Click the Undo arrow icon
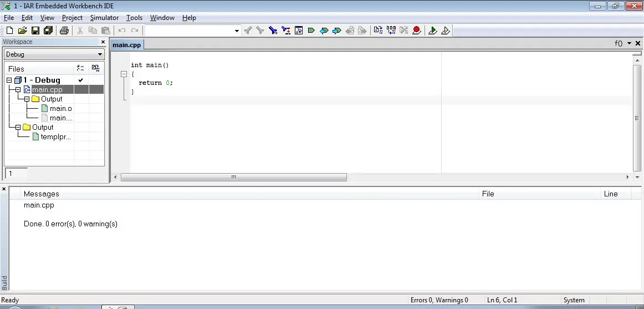This screenshot has height=309, width=644. coord(122,31)
